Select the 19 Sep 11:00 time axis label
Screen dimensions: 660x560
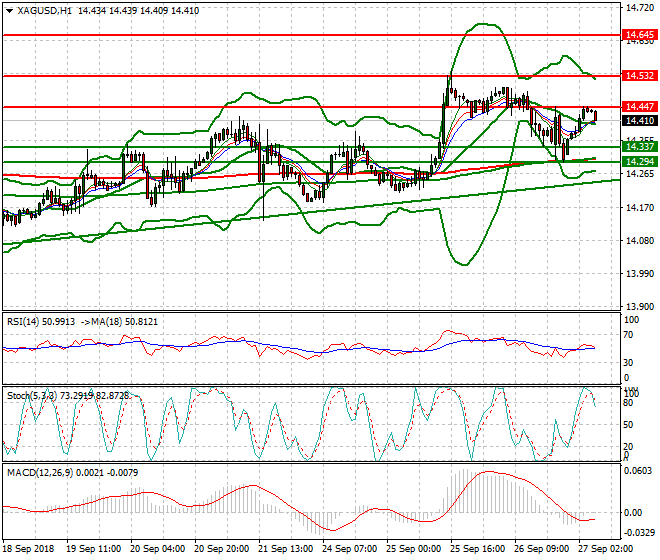coord(94,549)
